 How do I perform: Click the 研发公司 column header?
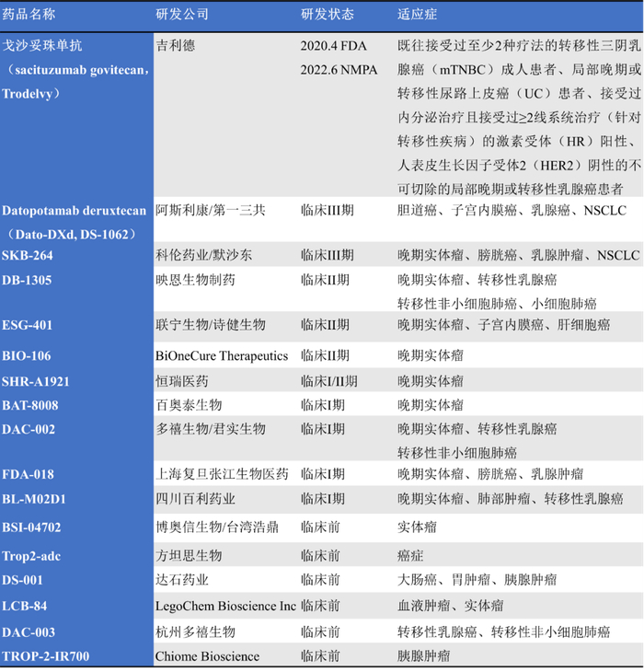182,14
